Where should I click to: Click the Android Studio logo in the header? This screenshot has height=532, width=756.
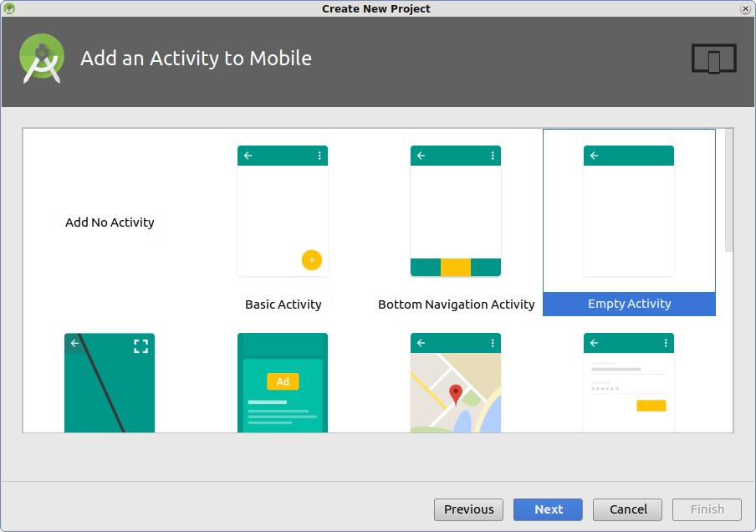pos(41,59)
